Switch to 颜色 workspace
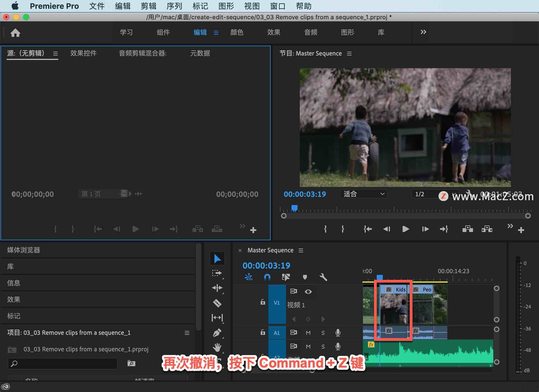The height and width of the screenshot is (392, 539). [x=237, y=32]
